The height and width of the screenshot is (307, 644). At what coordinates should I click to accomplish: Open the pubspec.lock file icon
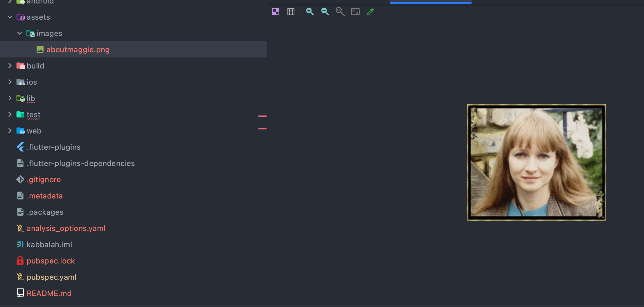[20, 261]
